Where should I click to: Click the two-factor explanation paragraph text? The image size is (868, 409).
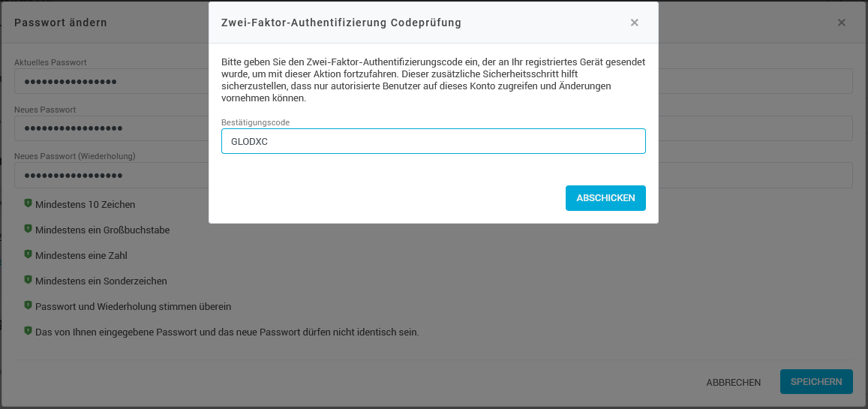pyautogui.click(x=433, y=80)
